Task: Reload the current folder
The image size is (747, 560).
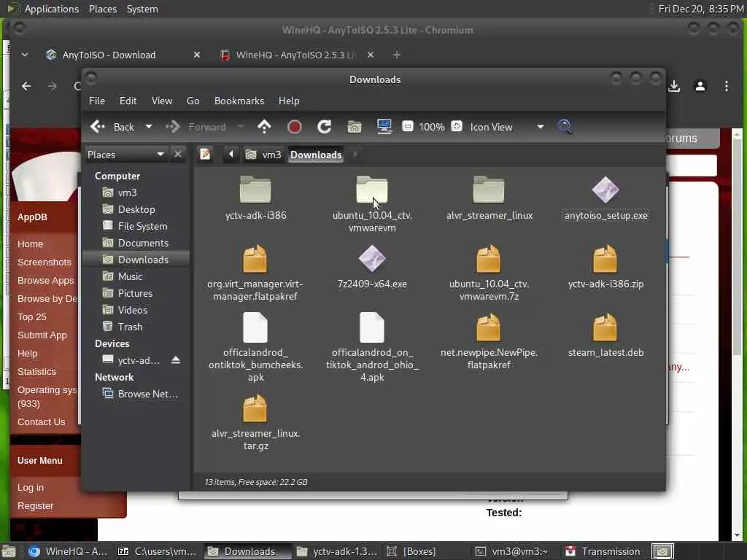Action: (x=325, y=127)
